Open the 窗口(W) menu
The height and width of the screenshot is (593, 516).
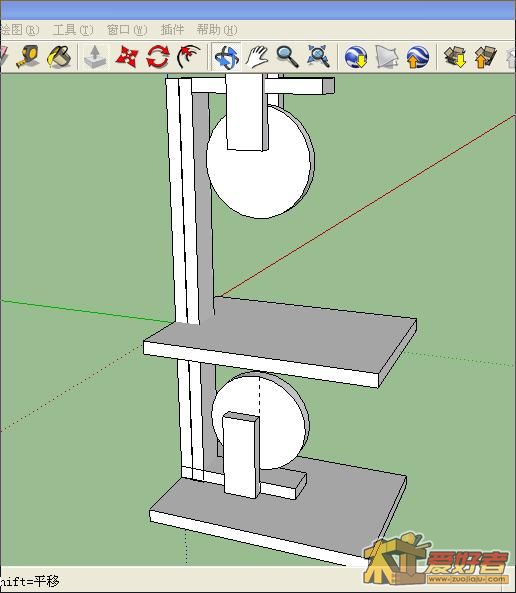[127, 29]
